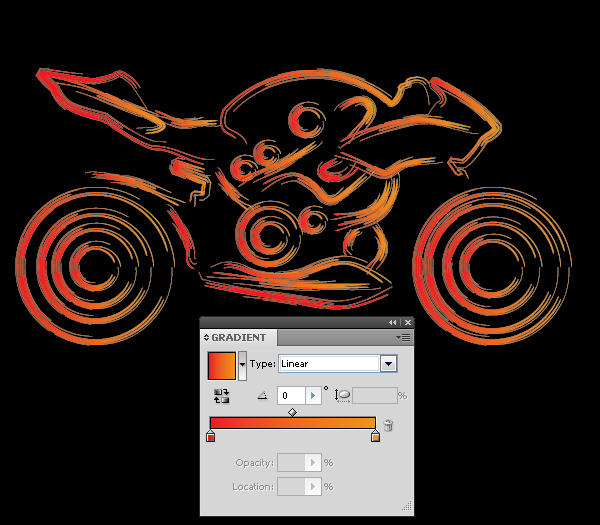Click the aspect ratio icon

342,395
